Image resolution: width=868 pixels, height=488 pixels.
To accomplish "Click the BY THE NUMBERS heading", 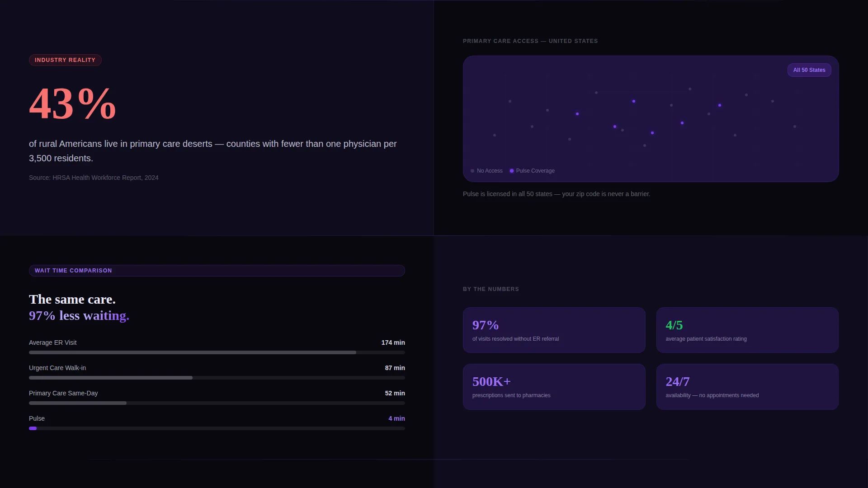I will pos(491,289).
